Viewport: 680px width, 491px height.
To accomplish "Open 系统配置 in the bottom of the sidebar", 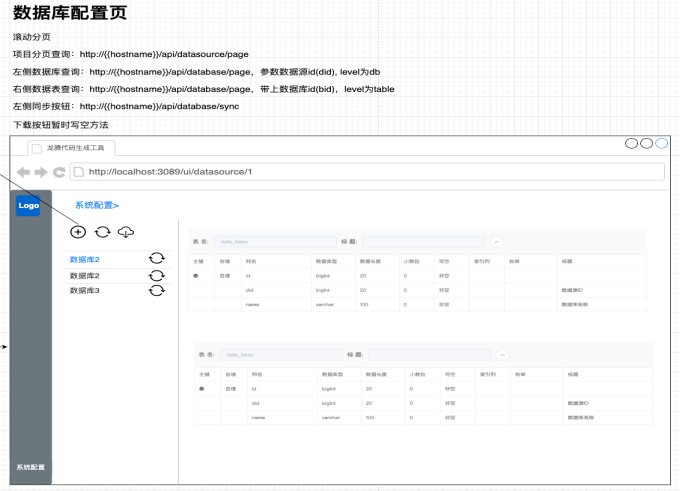I will point(30,468).
